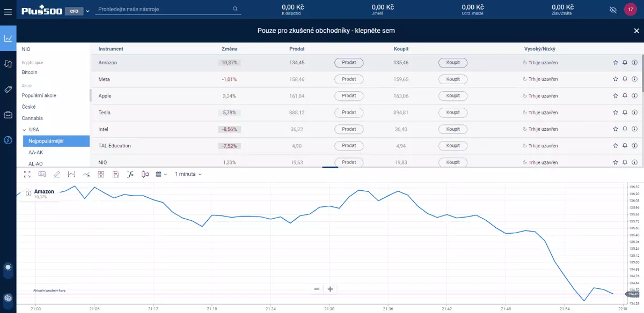Open the orders tag sidebar icon
644x313 pixels.
point(8,89)
